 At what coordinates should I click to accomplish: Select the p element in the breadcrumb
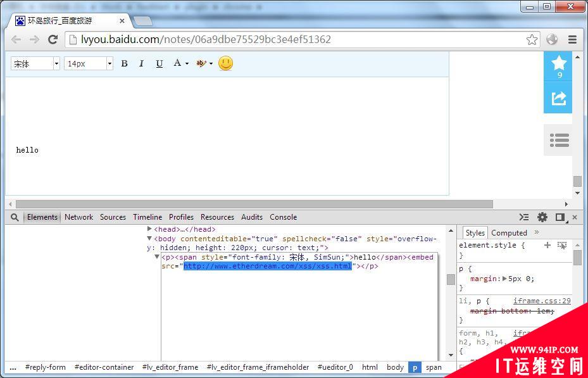point(415,367)
